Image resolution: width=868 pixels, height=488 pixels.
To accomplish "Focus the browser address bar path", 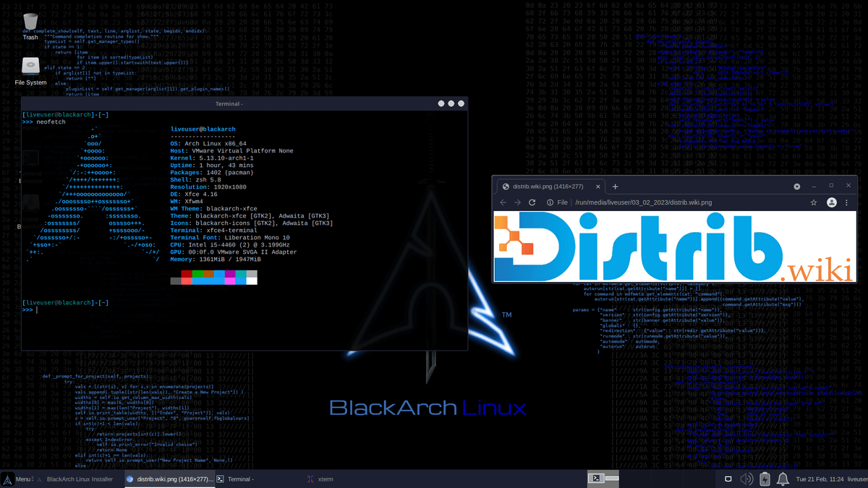I will coord(643,202).
